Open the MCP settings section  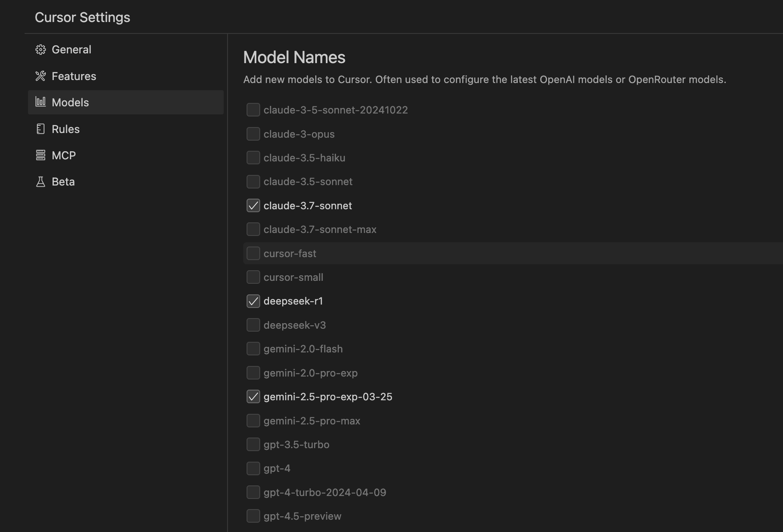(126, 155)
